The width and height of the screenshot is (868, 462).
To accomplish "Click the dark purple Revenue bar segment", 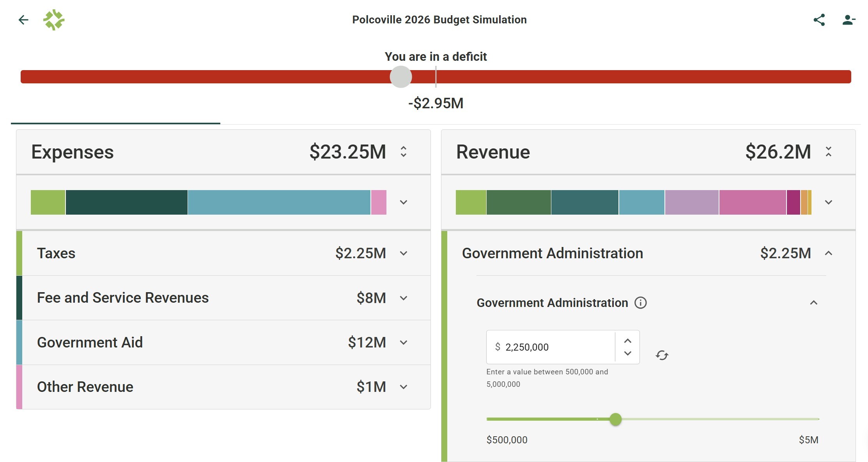I will coord(794,202).
